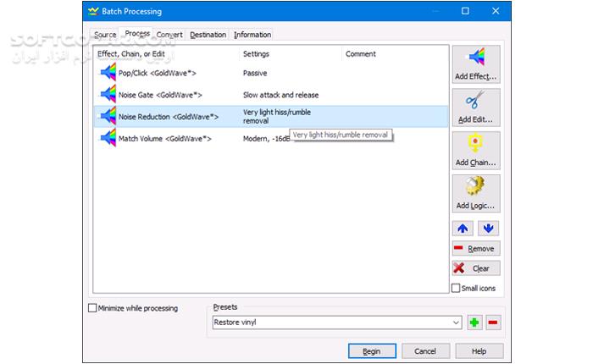593x364 pixels.
Task: Expand the Presets dropdown arrow
Action: coord(456,323)
